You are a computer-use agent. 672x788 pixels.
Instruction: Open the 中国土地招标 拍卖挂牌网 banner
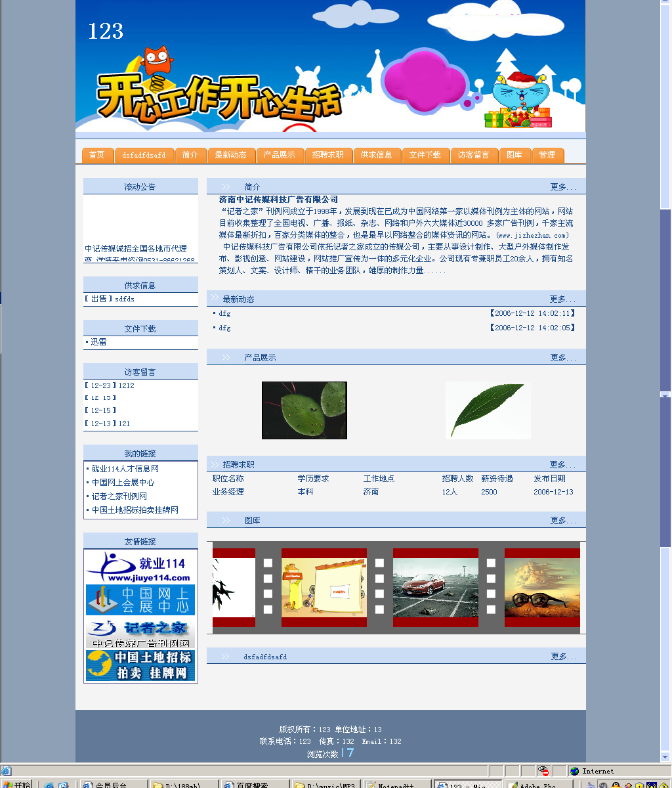coord(140,665)
